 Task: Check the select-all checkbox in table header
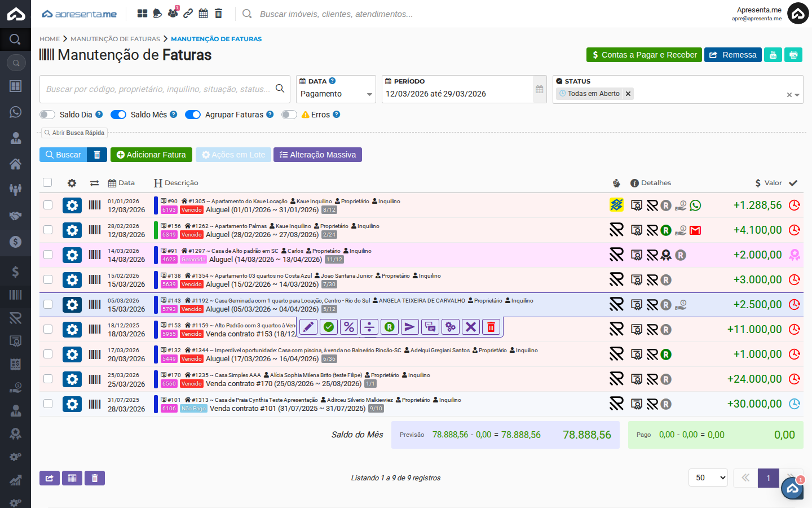pos(47,182)
